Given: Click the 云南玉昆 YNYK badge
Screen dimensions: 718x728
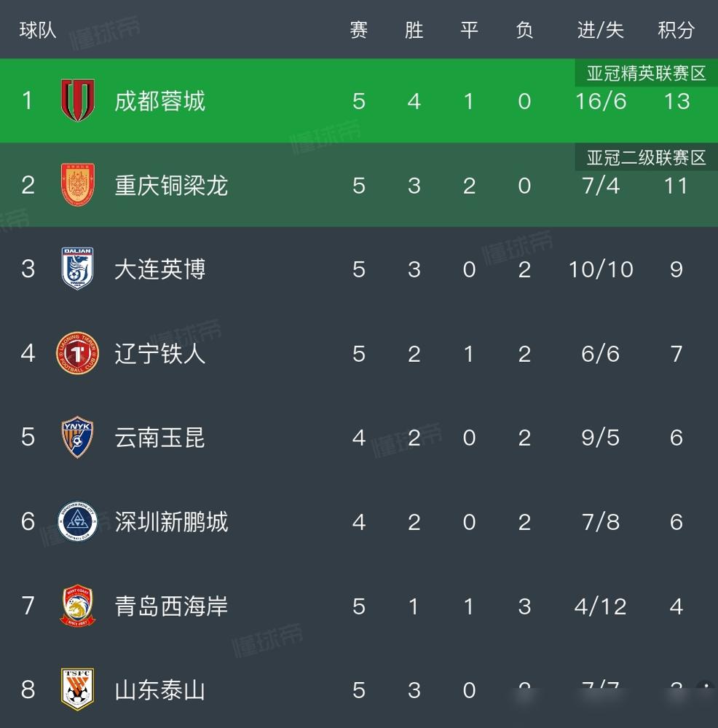Looking at the screenshot, I should point(77,438).
